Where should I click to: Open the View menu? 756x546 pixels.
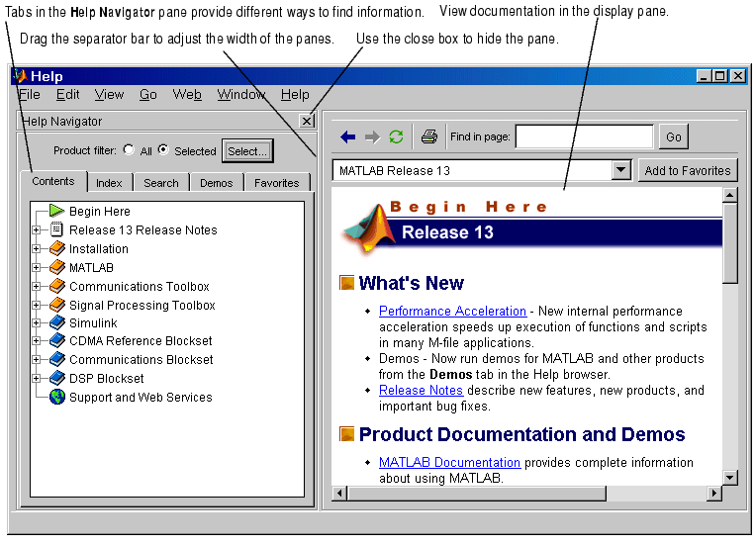tap(109, 94)
